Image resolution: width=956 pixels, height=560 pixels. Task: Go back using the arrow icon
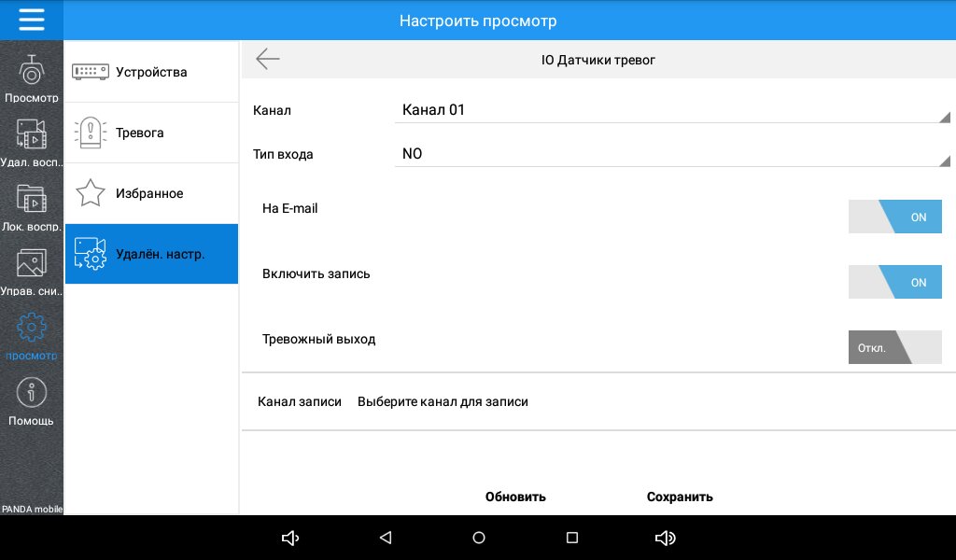click(268, 60)
